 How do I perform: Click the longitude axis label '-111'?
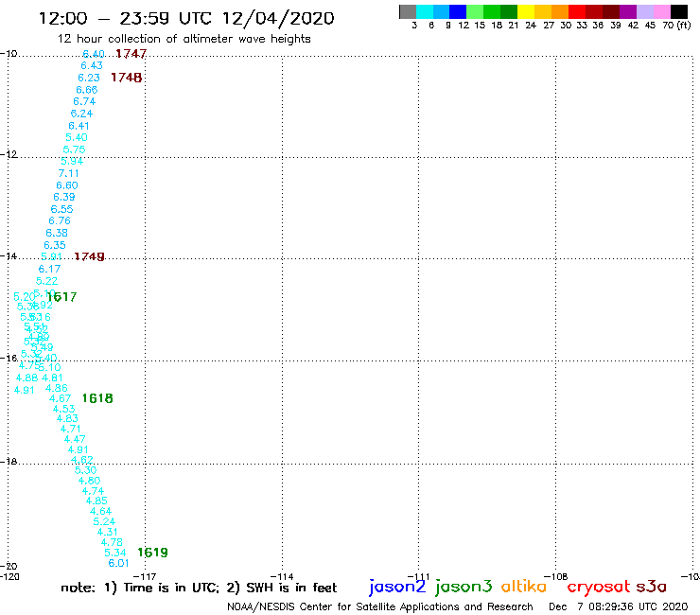pyautogui.click(x=418, y=577)
